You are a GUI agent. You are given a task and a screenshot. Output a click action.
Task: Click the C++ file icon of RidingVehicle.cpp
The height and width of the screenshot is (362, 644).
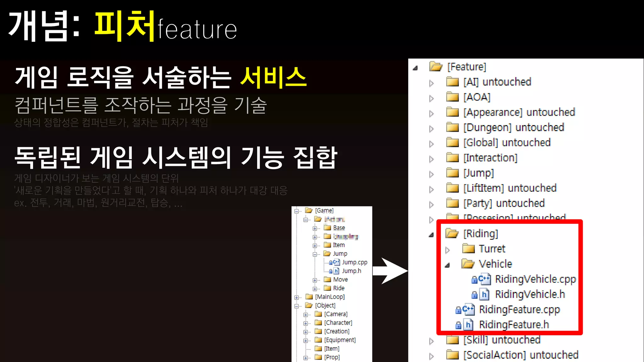(485, 279)
